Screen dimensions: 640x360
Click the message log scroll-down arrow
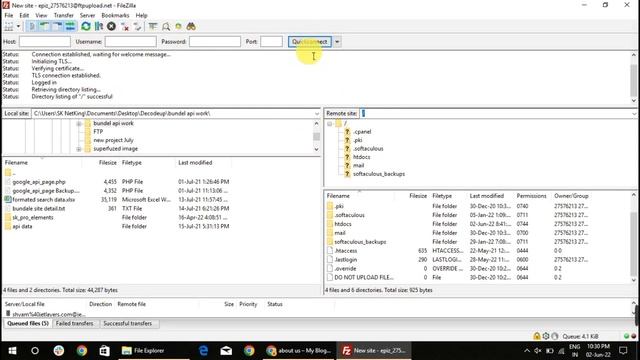point(634,100)
